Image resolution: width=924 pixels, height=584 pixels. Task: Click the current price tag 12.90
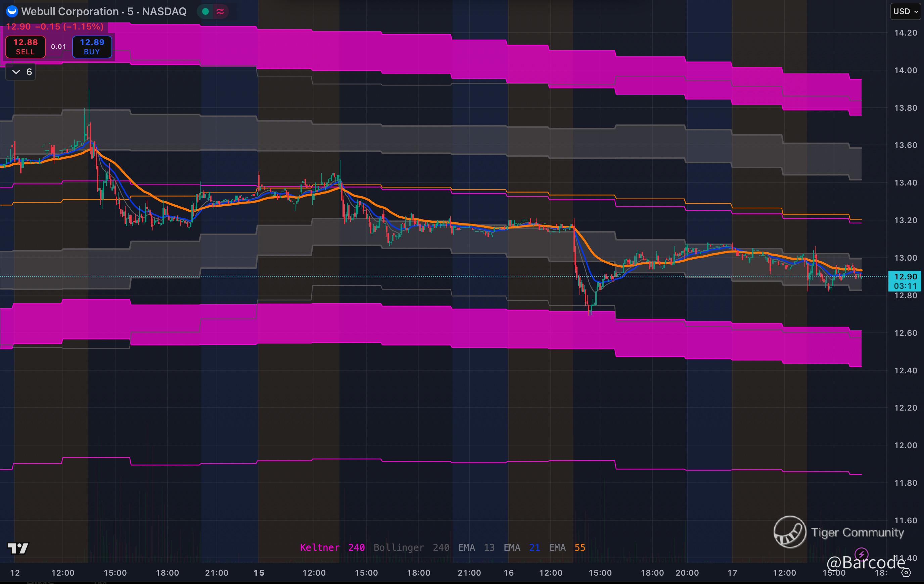905,277
